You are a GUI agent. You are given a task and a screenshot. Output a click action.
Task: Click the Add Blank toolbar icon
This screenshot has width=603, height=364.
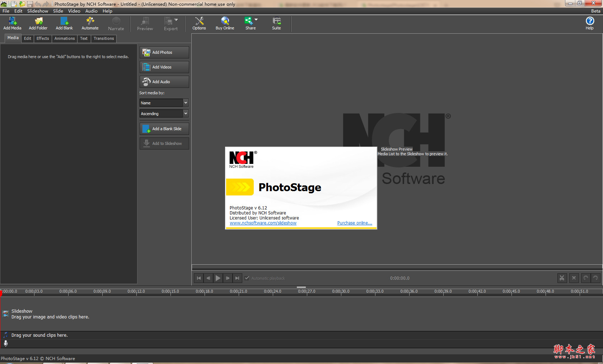point(64,24)
